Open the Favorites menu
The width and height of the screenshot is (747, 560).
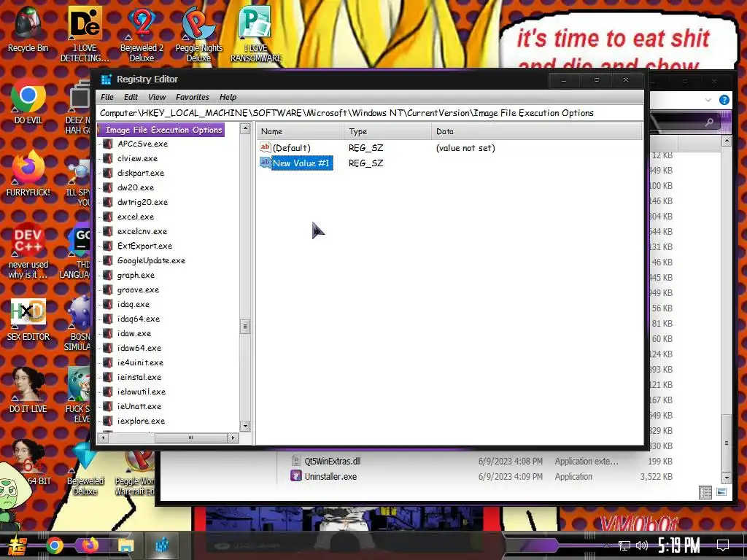point(192,97)
